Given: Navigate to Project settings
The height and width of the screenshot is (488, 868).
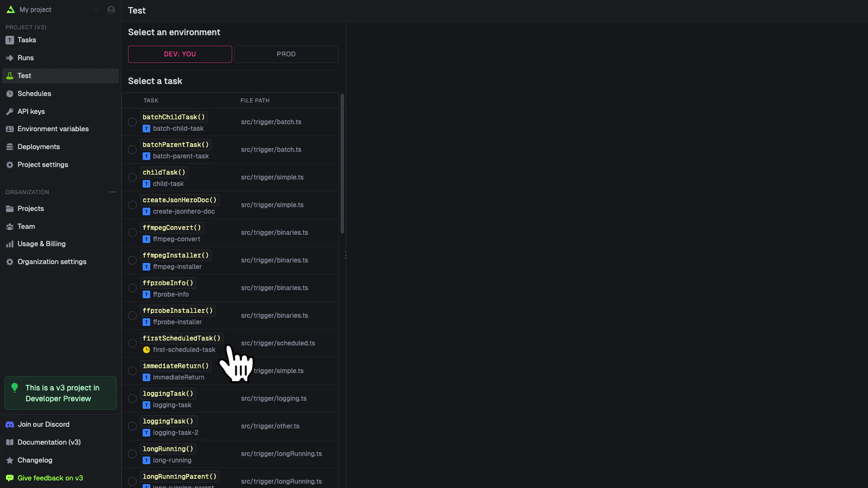Looking at the screenshot, I should [42, 164].
